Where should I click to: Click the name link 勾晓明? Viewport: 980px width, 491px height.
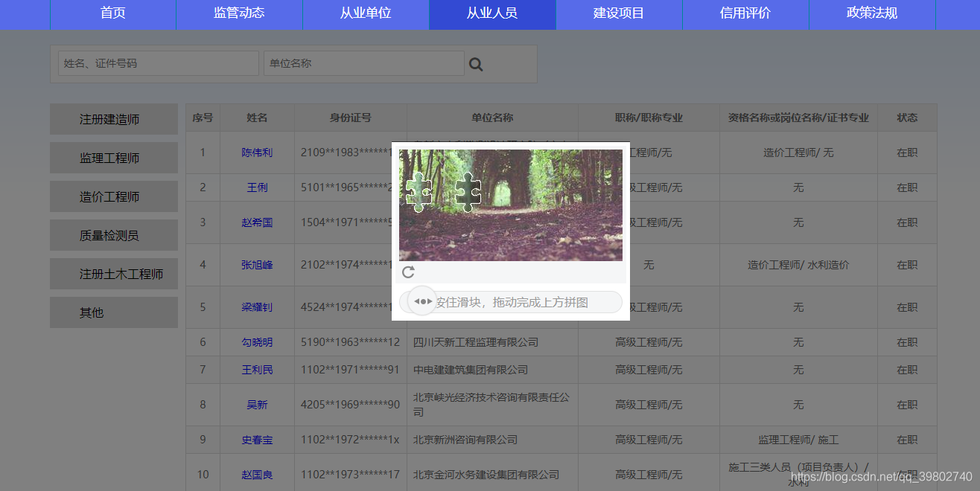(x=257, y=341)
